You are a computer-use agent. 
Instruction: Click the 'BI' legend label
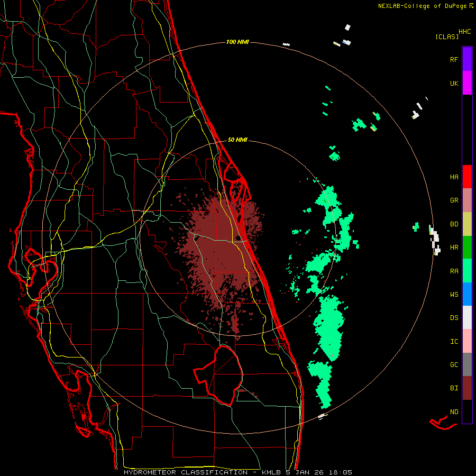click(x=454, y=388)
